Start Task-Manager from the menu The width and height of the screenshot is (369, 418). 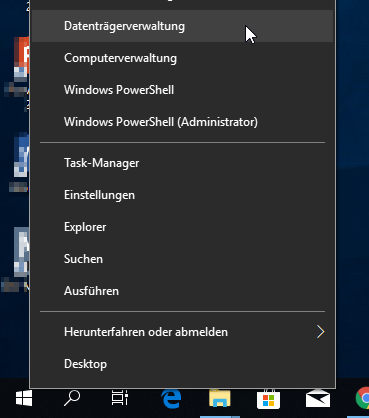[182, 163]
